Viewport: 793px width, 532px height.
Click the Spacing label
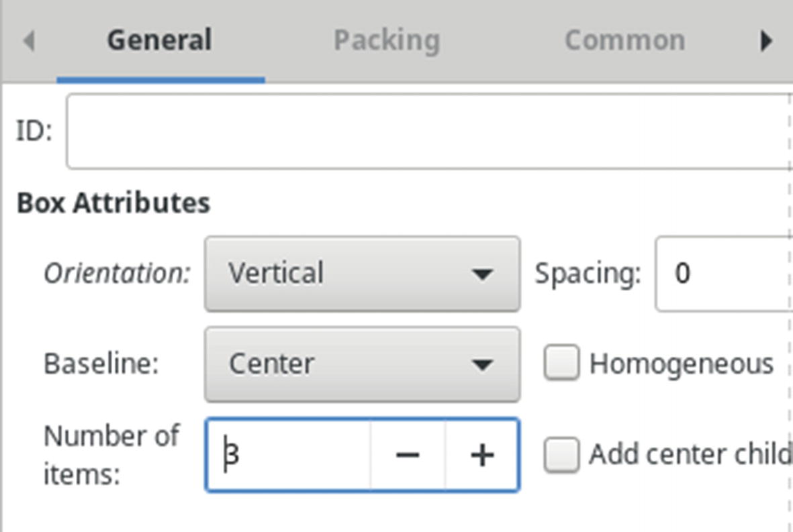588,274
